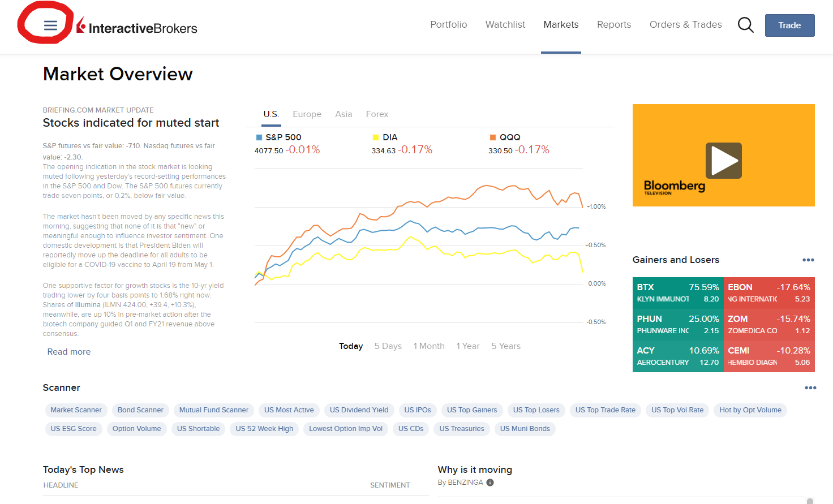This screenshot has height=504, width=833.
Task: Select the US Dividend Yield scanner
Action: pyautogui.click(x=359, y=410)
